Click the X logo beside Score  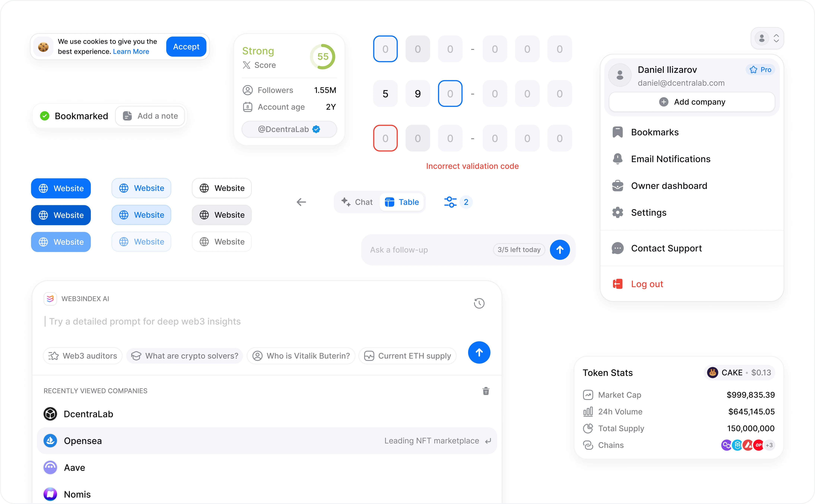(x=247, y=65)
